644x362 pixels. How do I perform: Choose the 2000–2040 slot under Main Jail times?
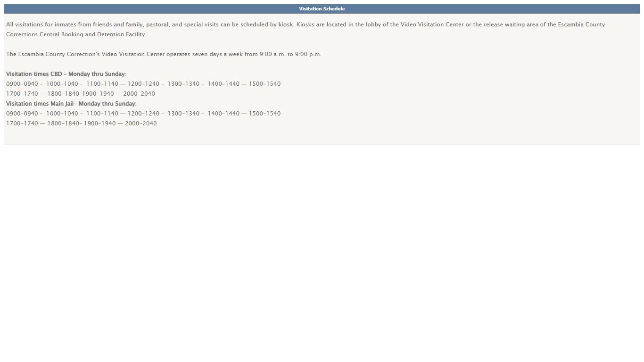141,123
